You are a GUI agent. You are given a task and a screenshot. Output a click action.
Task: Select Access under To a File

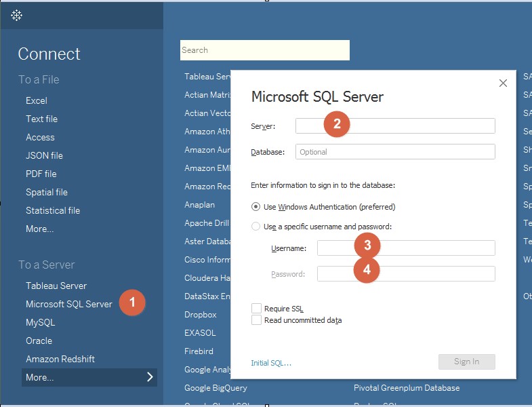click(40, 137)
